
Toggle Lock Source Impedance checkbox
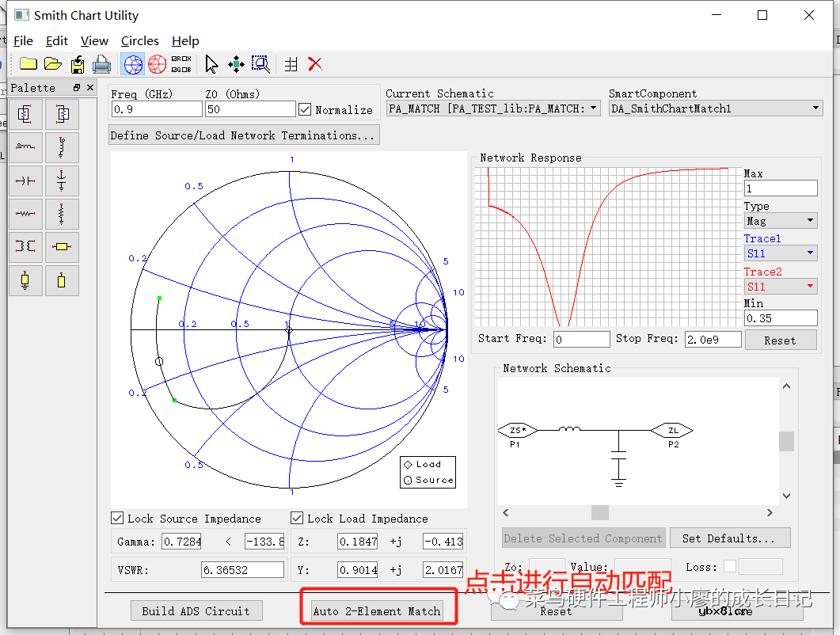118,519
